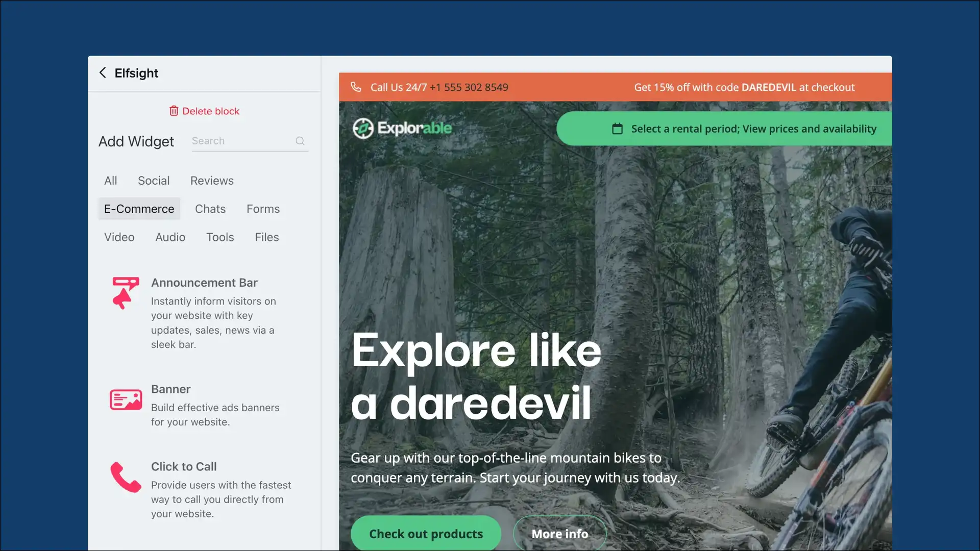This screenshot has width=980, height=551.
Task: Select the E-Commerce category
Action: click(139, 209)
